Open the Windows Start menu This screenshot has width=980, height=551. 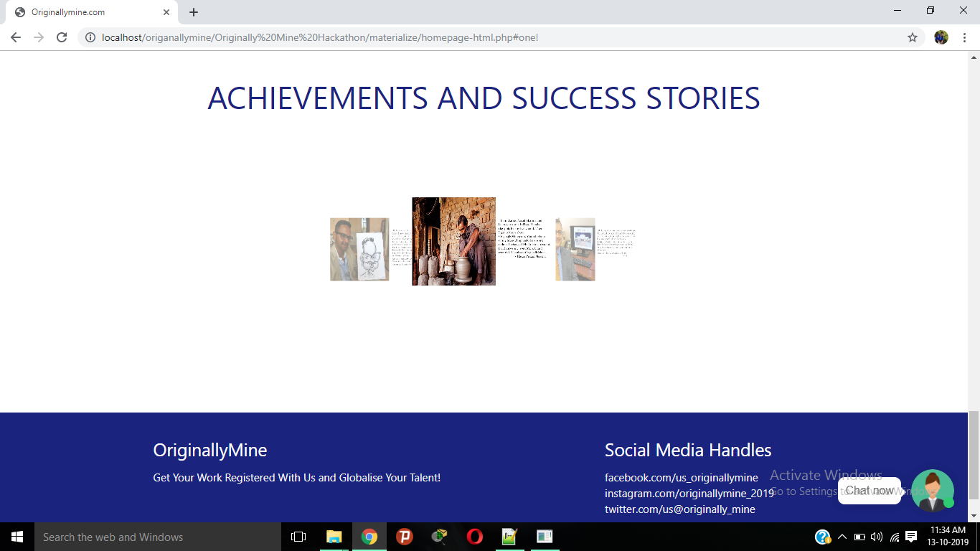click(17, 537)
